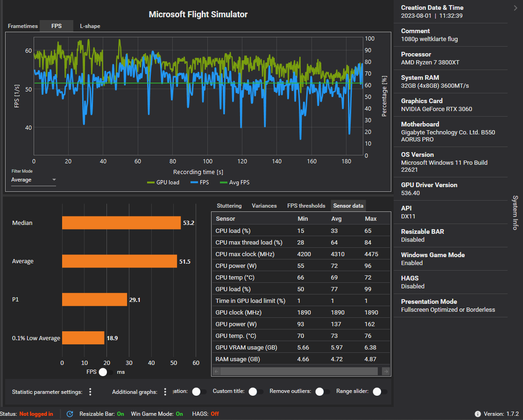Click Min column header
Image resolution: width=523 pixels, height=420 pixels.
point(303,219)
